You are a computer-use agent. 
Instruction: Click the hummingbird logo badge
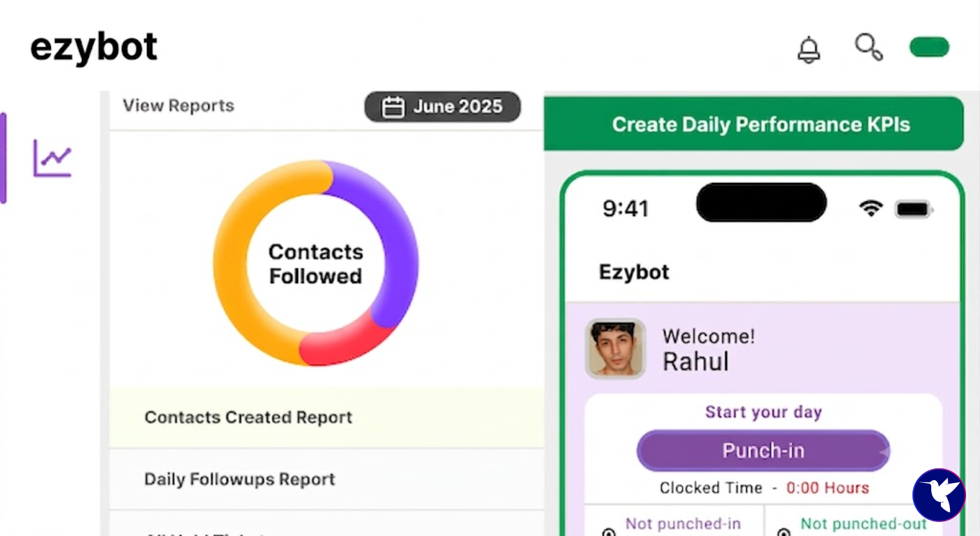(x=939, y=495)
